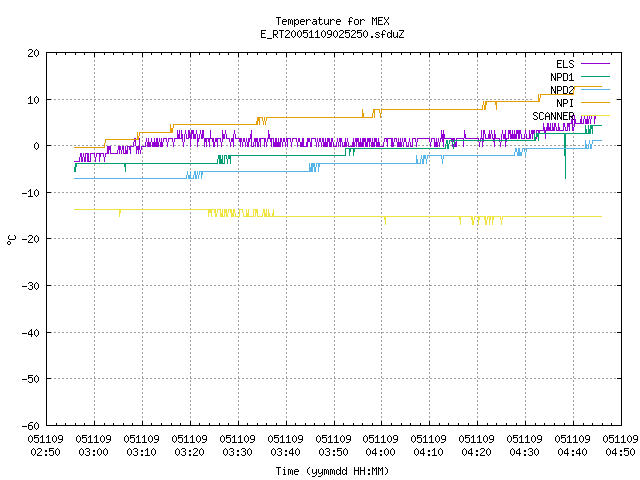Click the 04:00 x-axis time label

[x=380, y=452]
